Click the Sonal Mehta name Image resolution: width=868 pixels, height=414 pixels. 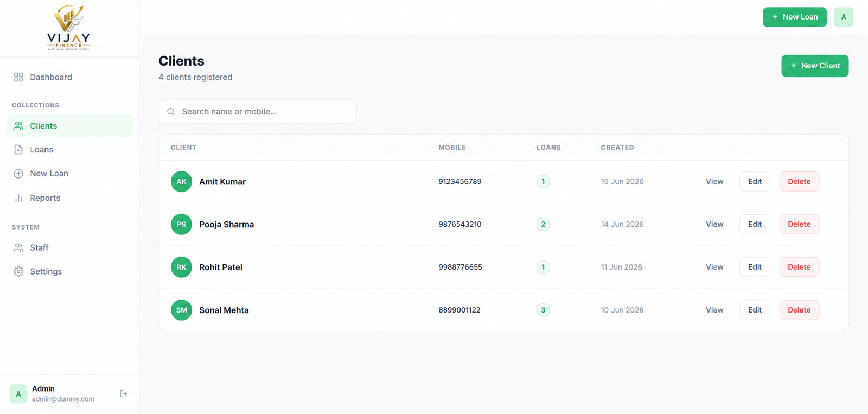224,310
